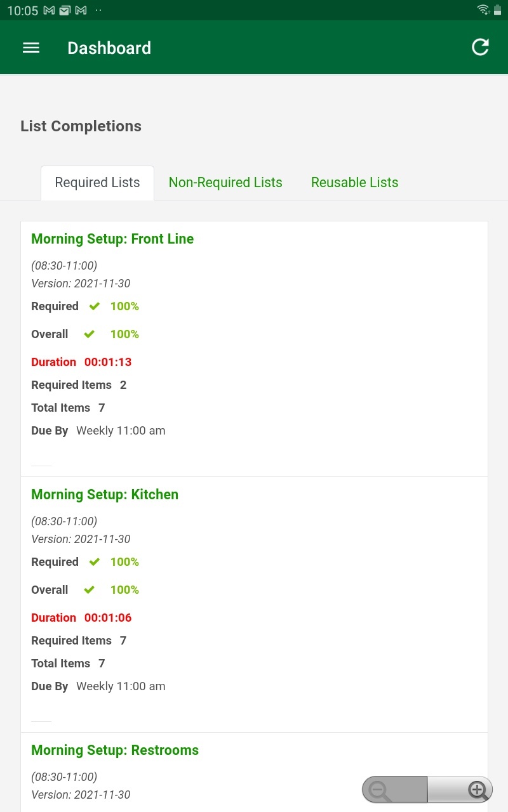Click the green checkmark beside Required for Front Line
508x812 pixels.
tap(94, 306)
